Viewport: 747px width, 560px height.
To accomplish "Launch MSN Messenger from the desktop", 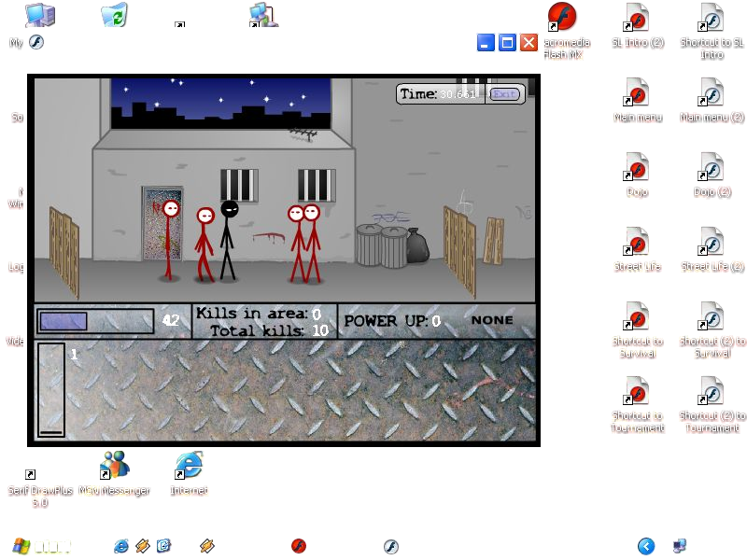I will [x=114, y=473].
